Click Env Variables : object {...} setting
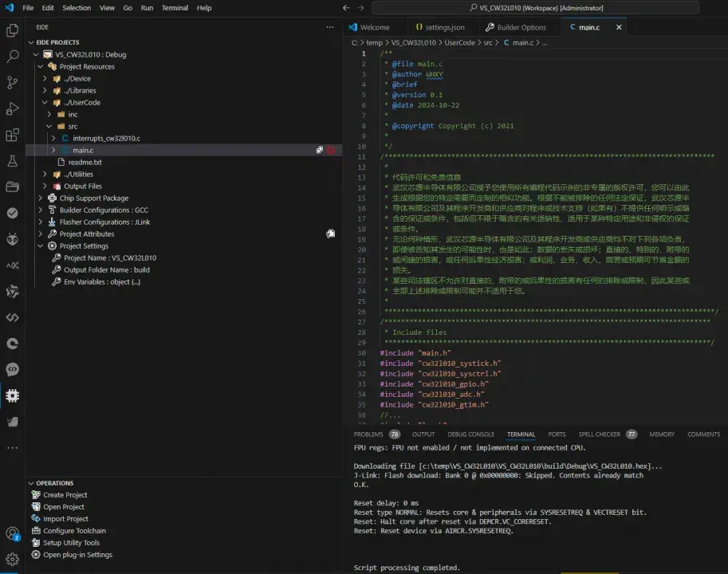This screenshot has height=574, width=728. [102, 281]
